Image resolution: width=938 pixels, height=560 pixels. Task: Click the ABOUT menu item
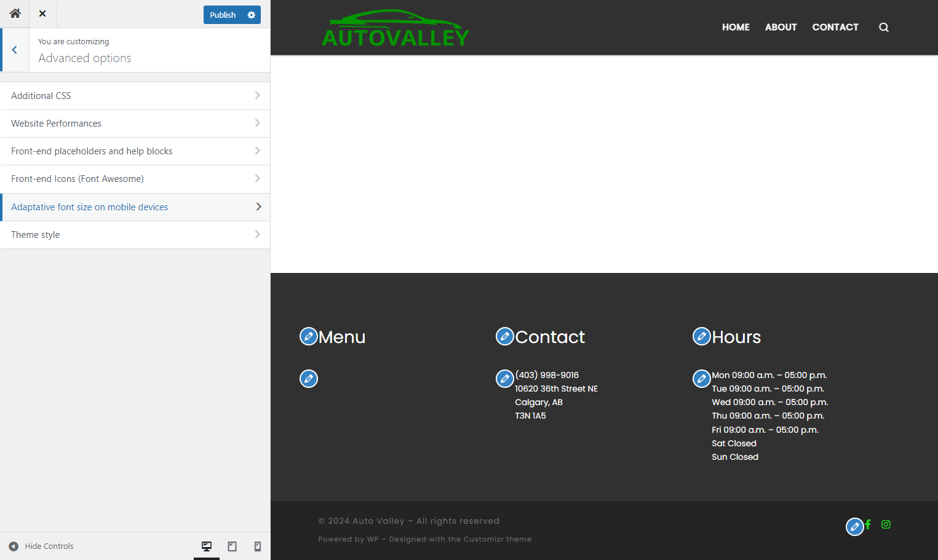781,27
